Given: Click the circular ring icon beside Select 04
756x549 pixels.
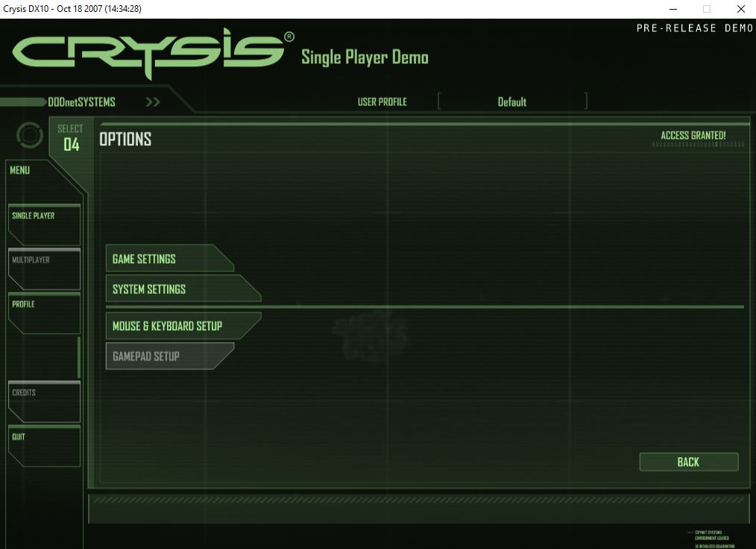Looking at the screenshot, I should [29, 135].
